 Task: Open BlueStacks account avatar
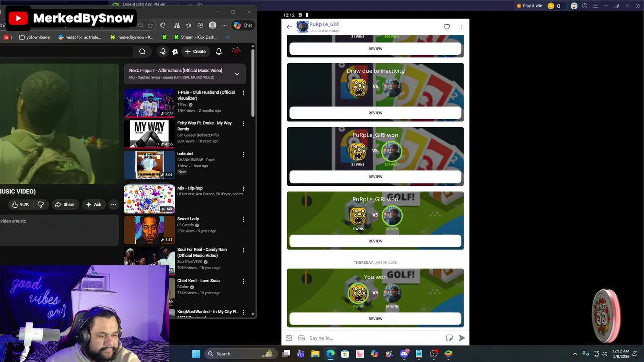(574, 6)
